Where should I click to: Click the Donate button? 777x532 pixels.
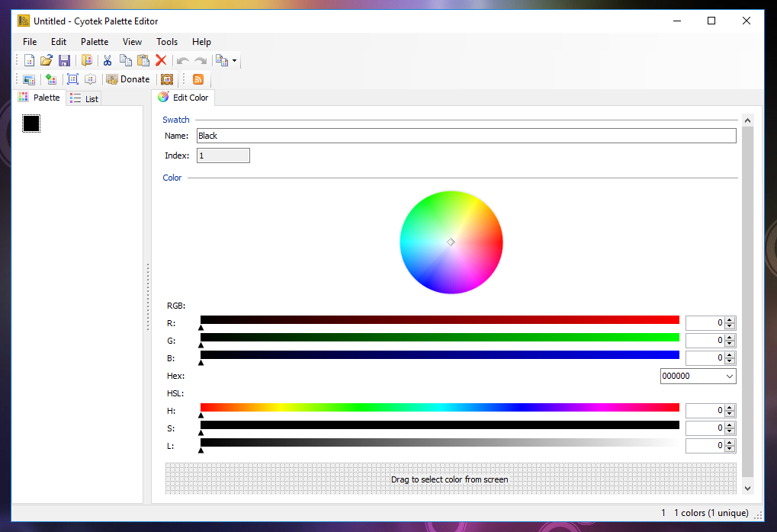pos(128,79)
